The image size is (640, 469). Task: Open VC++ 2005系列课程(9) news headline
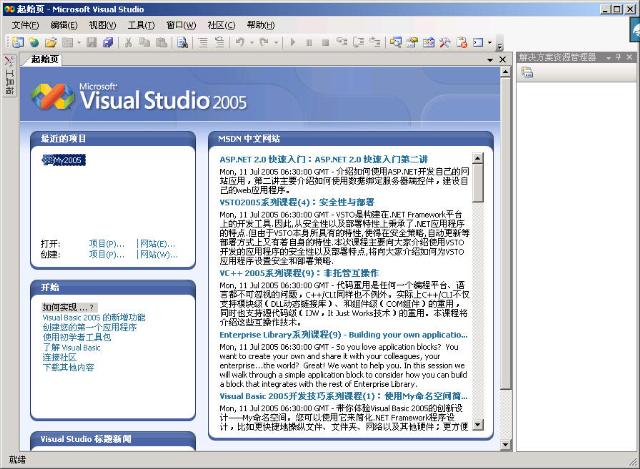pos(299,273)
